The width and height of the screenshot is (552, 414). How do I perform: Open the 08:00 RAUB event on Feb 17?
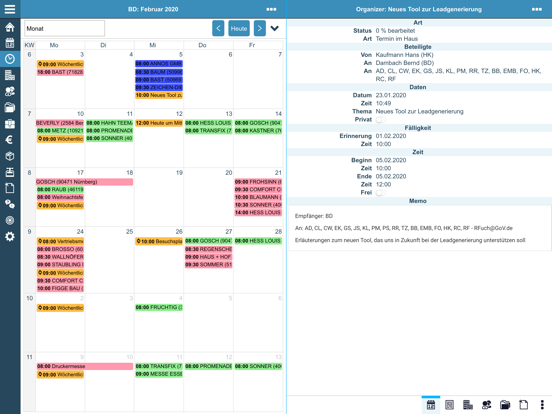click(60, 190)
